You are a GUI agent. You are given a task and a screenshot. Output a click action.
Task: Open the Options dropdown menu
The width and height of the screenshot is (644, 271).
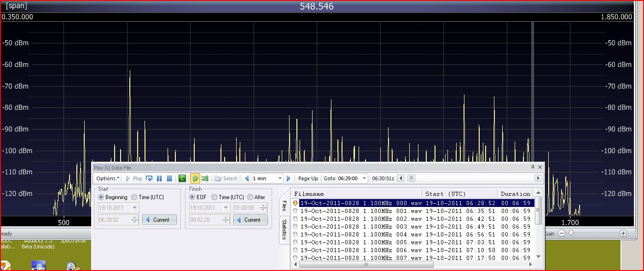point(108,178)
